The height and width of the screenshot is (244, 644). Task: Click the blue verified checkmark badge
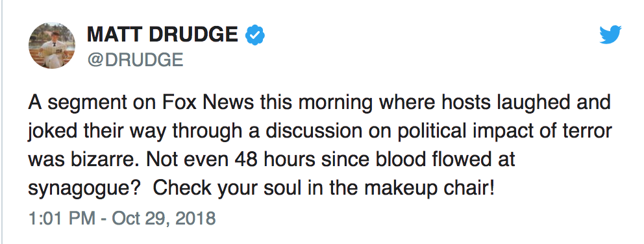point(254,35)
